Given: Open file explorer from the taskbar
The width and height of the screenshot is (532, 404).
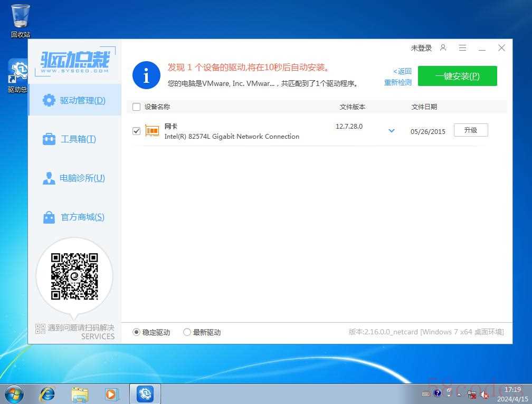Looking at the screenshot, I should tap(80, 393).
